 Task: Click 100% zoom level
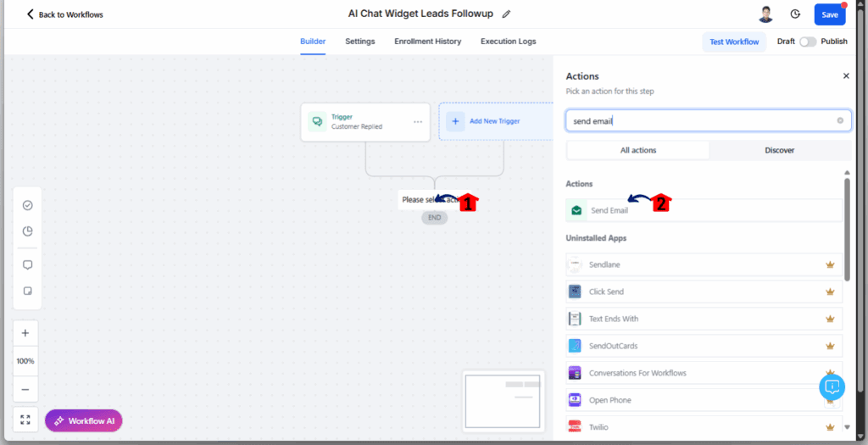pyautogui.click(x=25, y=361)
